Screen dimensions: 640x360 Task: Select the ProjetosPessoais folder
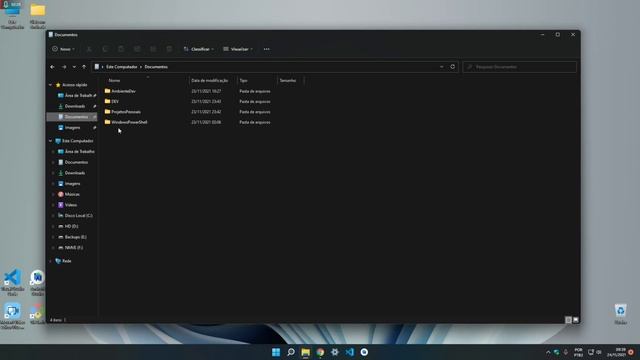pyautogui.click(x=122, y=112)
